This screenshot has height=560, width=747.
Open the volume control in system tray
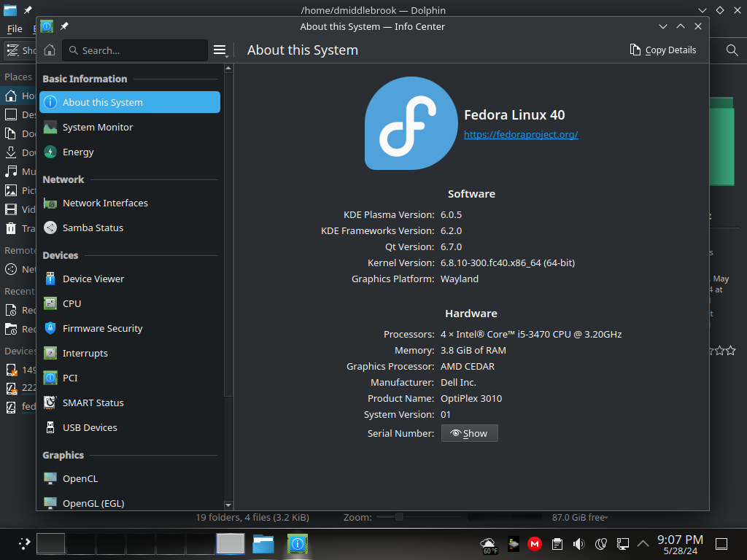pyautogui.click(x=578, y=544)
